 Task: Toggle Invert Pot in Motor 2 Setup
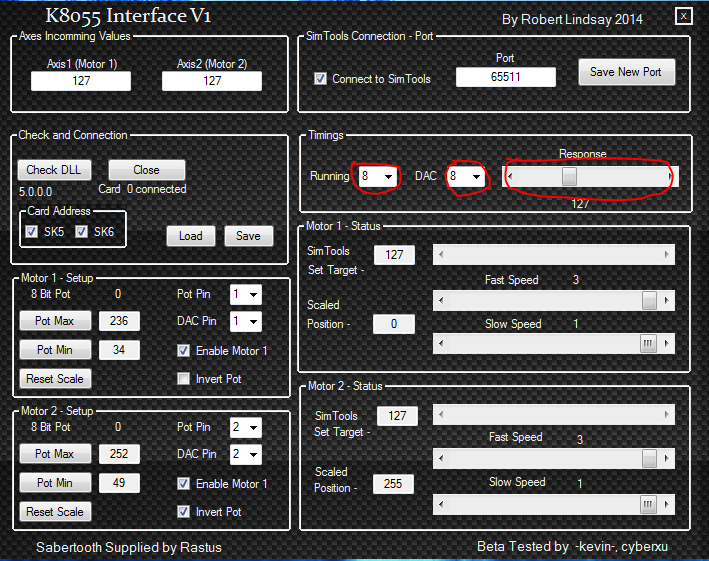click(x=184, y=512)
